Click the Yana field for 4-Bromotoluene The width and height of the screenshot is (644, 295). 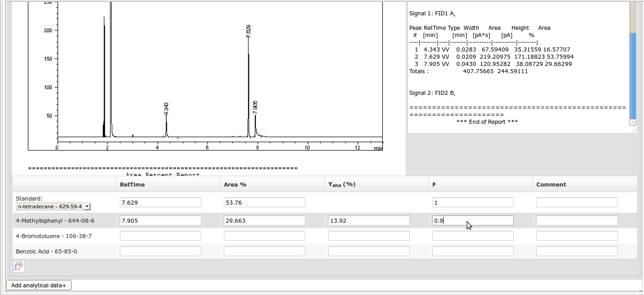[x=369, y=236]
